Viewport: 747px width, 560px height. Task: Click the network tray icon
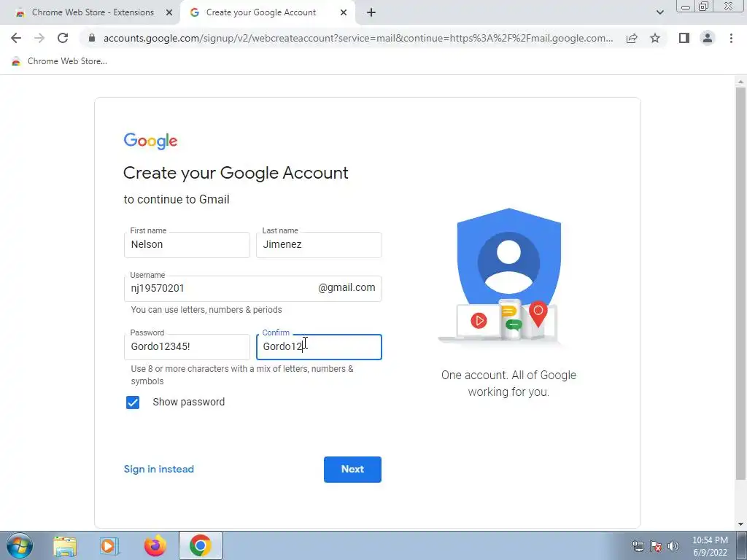pyautogui.click(x=638, y=546)
